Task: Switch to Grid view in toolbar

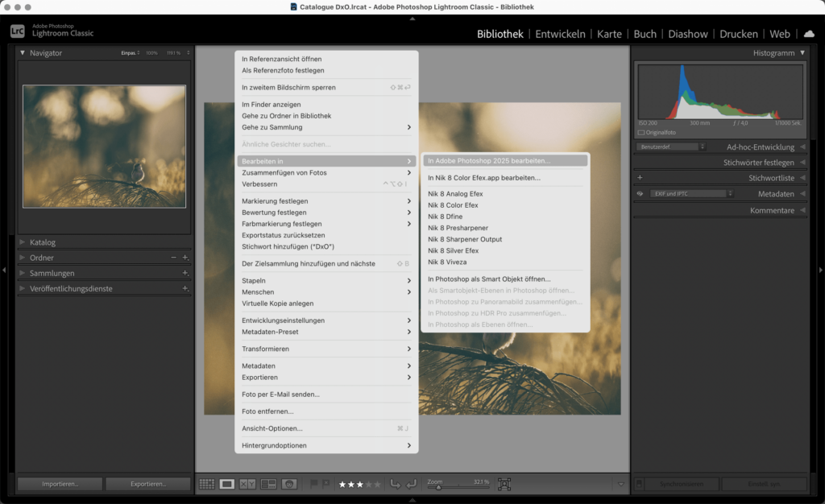Action: (x=206, y=484)
